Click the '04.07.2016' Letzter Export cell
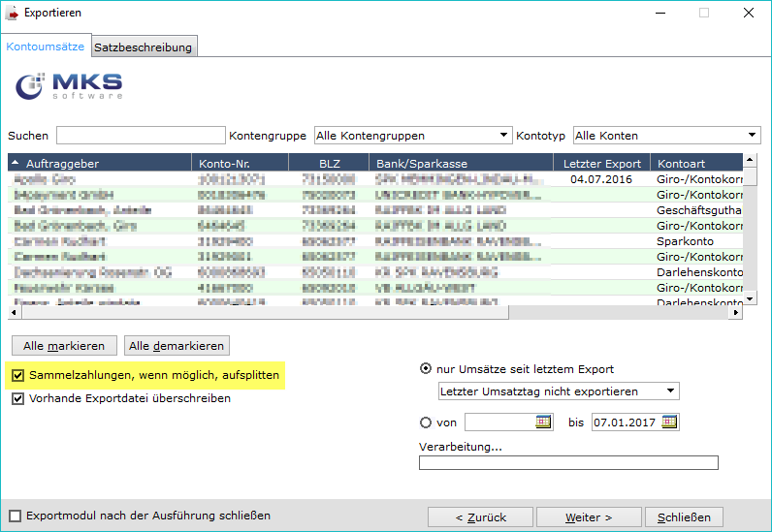The width and height of the screenshot is (772, 532). tap(601, 179)
